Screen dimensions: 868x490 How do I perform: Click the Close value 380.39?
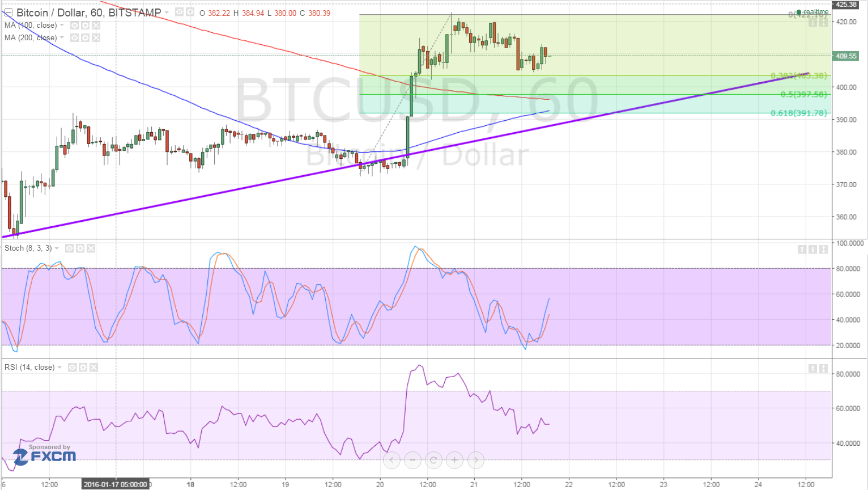pos(319,13)
